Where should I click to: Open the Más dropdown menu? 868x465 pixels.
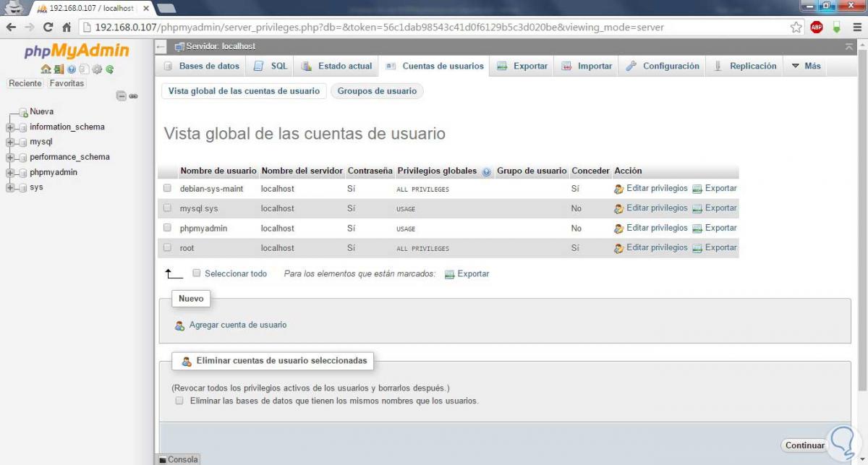(806, 66)
